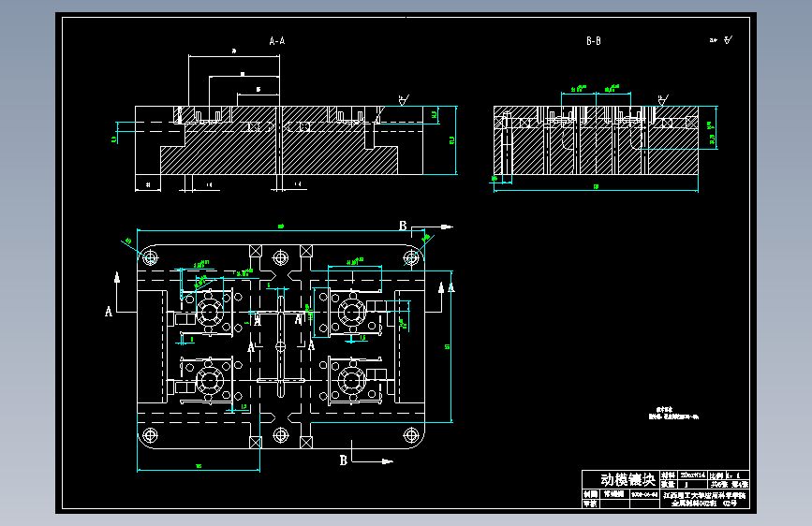Select the B cutting-plane label below the plan view

[344, 460]
